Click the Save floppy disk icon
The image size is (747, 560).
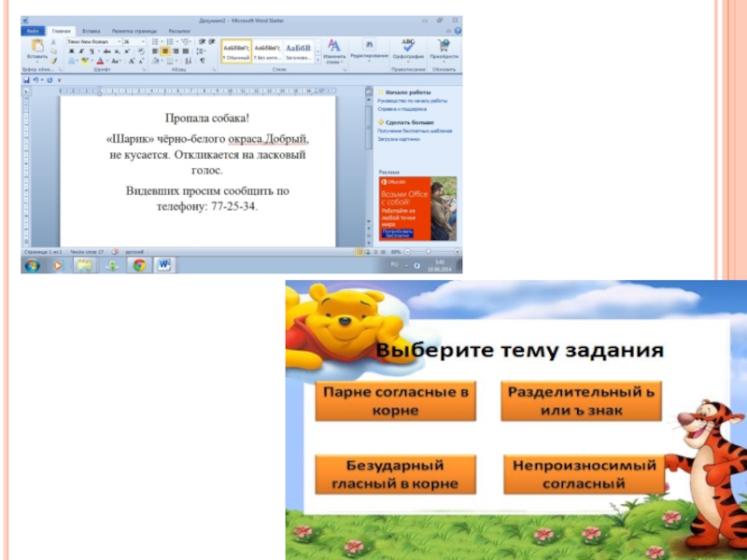coord(27,80)
